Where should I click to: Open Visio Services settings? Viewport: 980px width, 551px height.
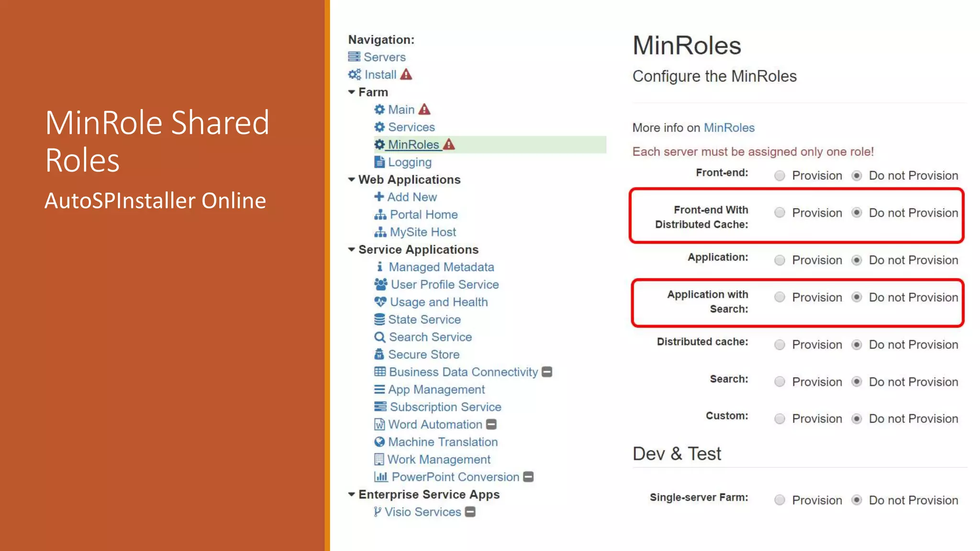coord(423,512)
